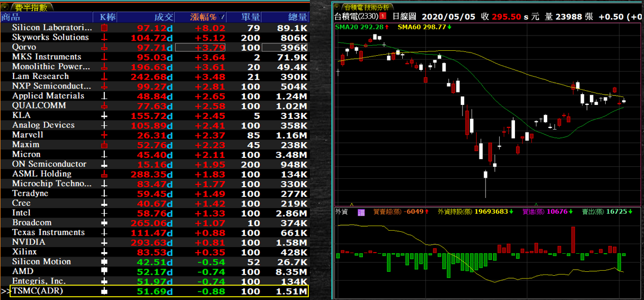Select the AMD row name
This screenshot has width=644, height=300.
[23, 271]
